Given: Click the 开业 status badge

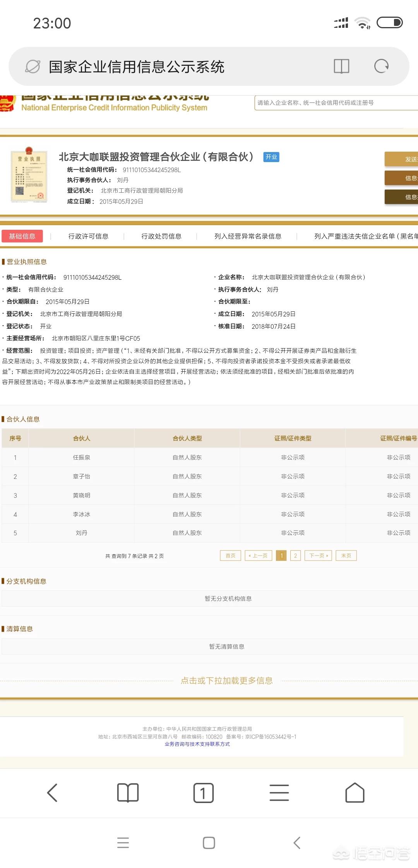Looking at the screenshot, I should click(x=271, y=157).
